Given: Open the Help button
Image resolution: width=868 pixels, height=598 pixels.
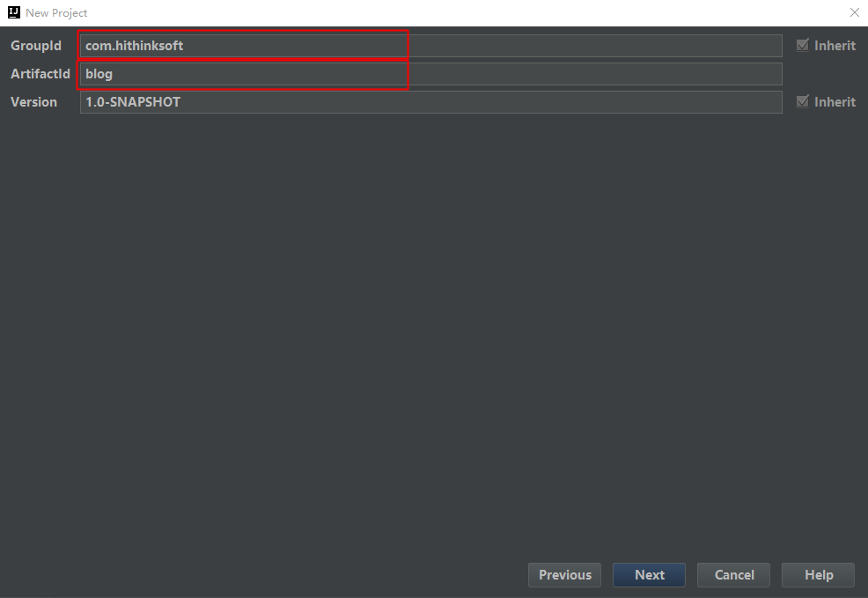Looking at the screenshot, I should [x=819, y=575].
